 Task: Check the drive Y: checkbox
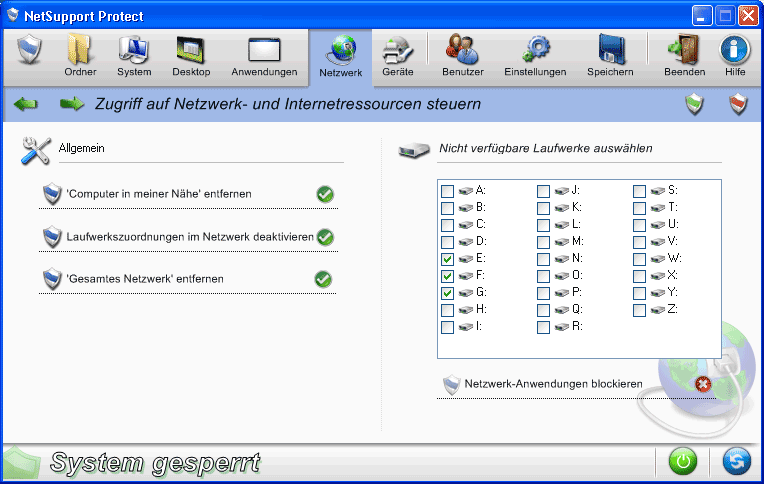[639, 293]
